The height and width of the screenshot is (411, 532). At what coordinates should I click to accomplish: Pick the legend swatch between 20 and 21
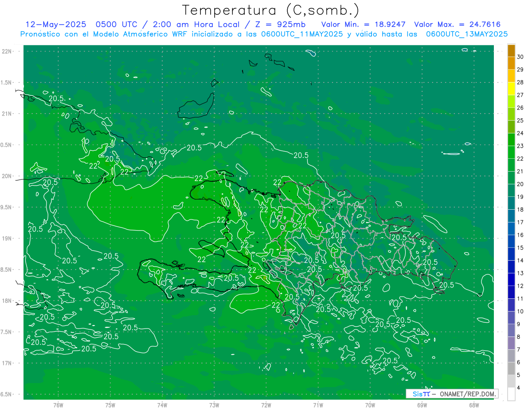pyautogui.click(x=511, y=178)
